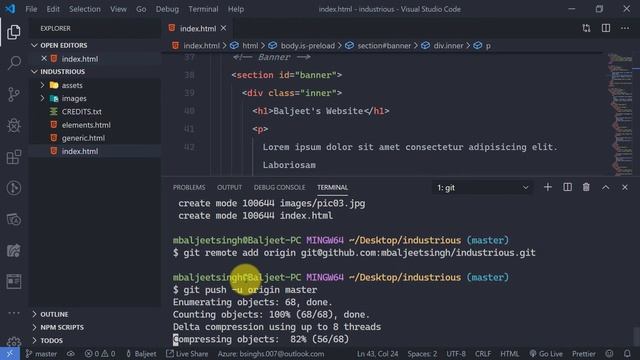Click the Prettier status item

[x=584, y=353]
